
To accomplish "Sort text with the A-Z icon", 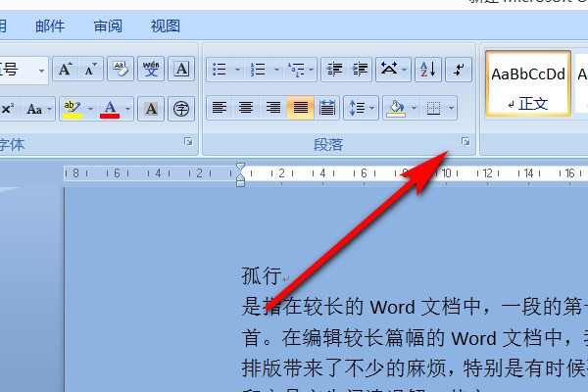I will [x=427, y=69].
